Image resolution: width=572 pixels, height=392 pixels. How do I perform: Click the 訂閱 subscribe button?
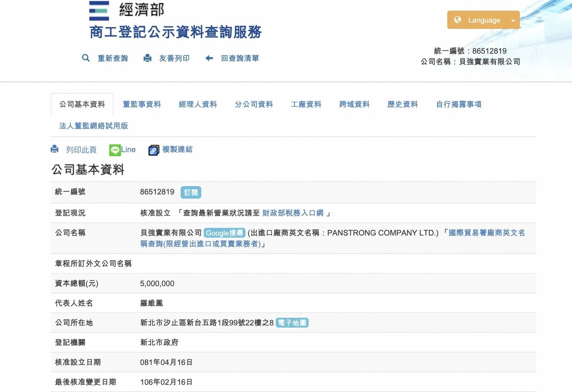(x=191, y=192)
